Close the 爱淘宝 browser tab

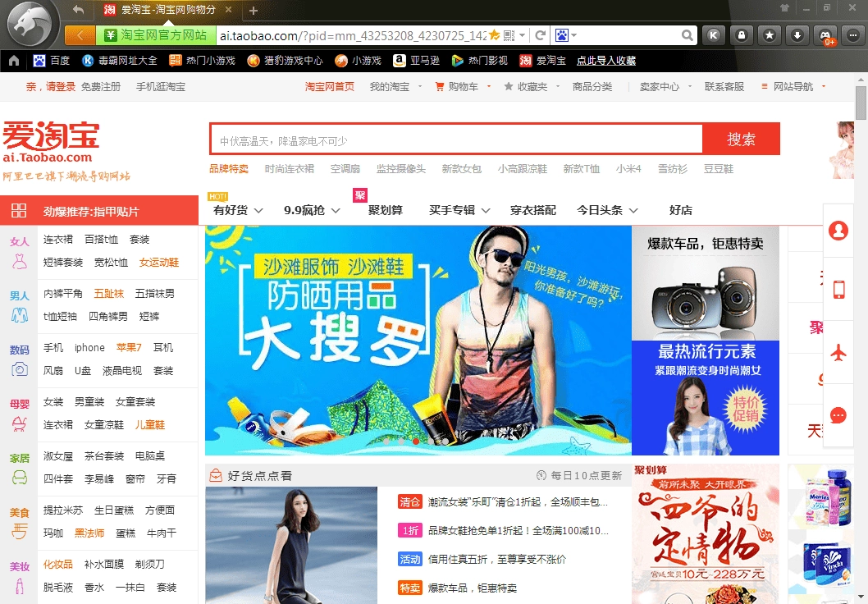click(x=228, y=9)
